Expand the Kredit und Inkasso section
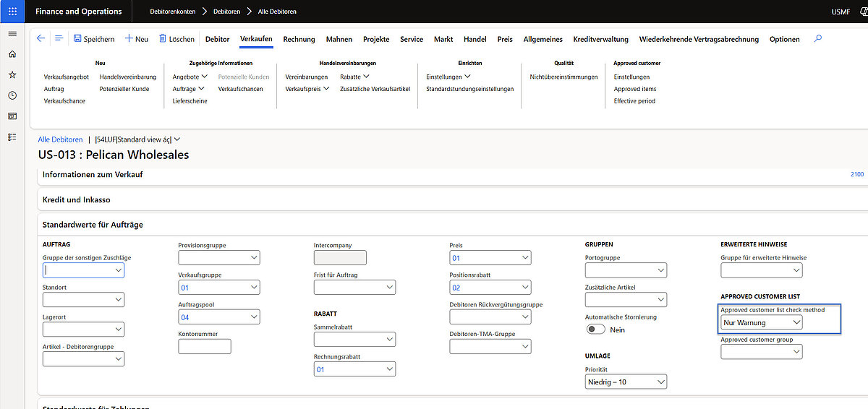This screenshot has width=868, height=409. coord(76,199)
